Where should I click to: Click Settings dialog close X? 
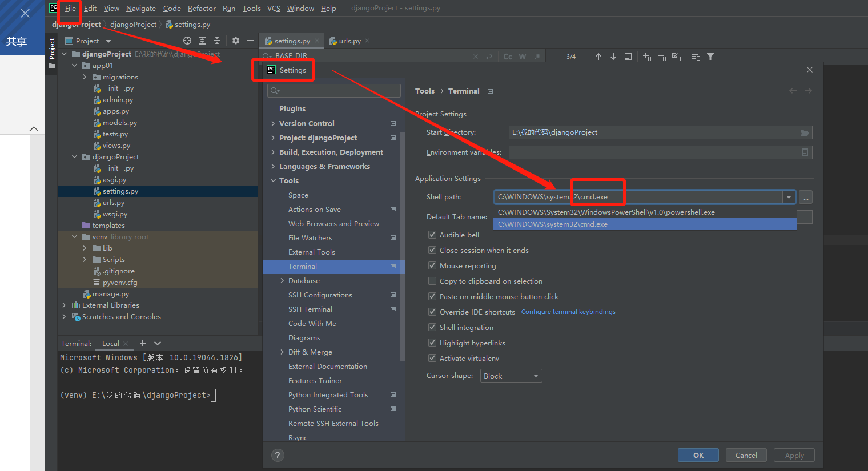[x=810, y=70]
